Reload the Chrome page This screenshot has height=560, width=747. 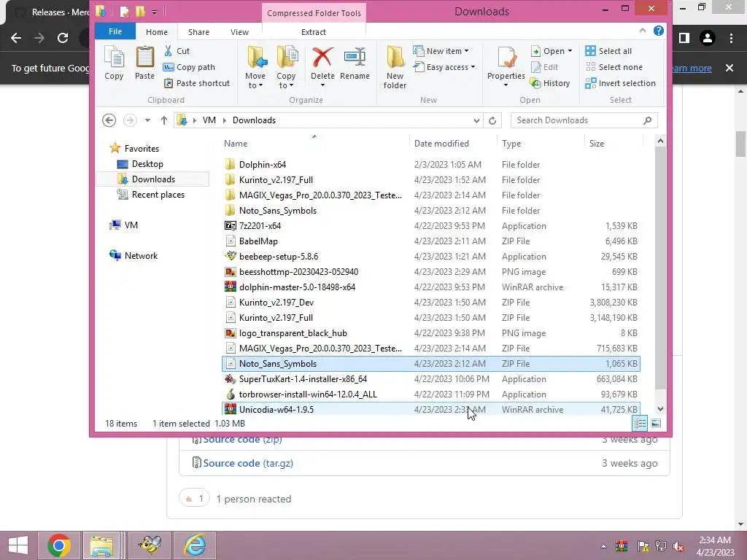[63, 38]
